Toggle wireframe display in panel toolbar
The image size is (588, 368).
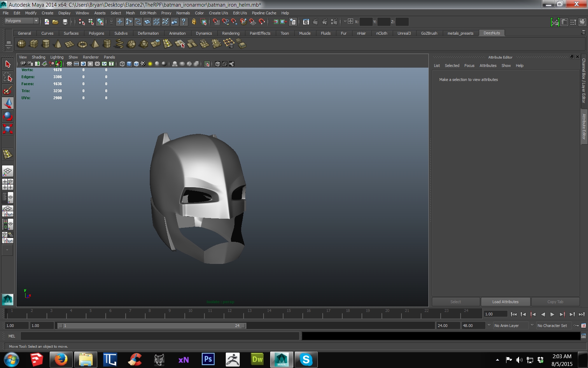pyautogui.click(x=122, y=64)
